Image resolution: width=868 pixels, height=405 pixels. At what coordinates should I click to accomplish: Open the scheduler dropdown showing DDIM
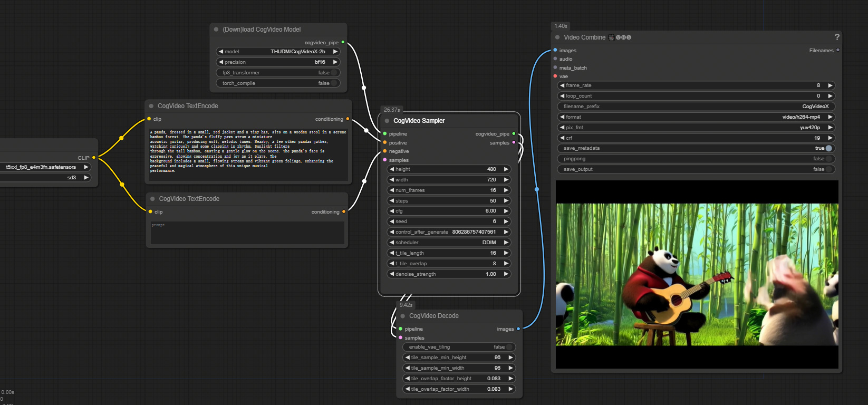click(x=449, y=243)
